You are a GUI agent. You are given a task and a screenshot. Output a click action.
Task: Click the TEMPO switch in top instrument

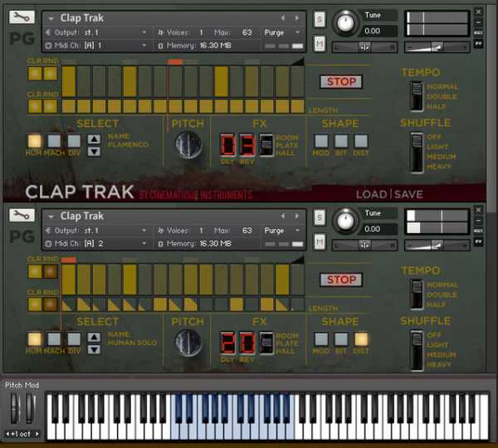[417, 96]
